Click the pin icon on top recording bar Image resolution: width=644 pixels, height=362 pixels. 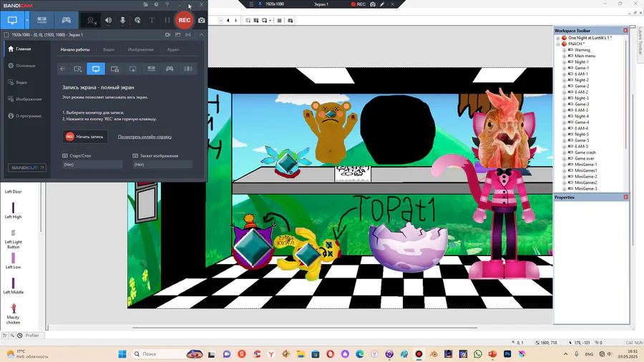pos(260,4)
